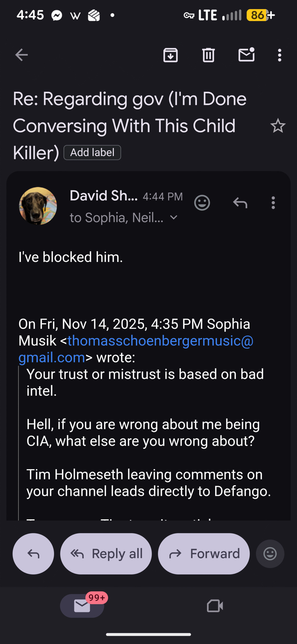The height and width of the screenshot is (644, 297).
Task: Reply using arrow in message header
Action: pyautogui.click(x=240, y=203)
